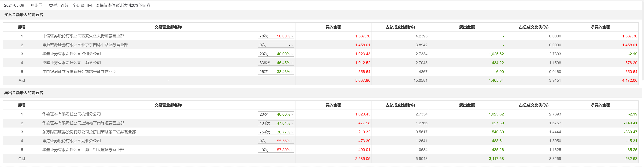Click the arrow icon beside 754次 30.77%
The width and height of the screenshot is (644, 167).
(x=292, y=132)
